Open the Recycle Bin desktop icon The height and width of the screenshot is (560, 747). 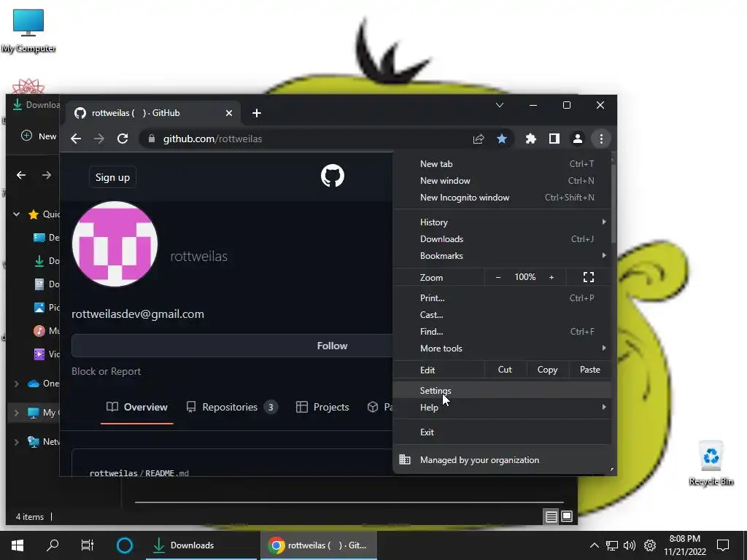point(711,463)
